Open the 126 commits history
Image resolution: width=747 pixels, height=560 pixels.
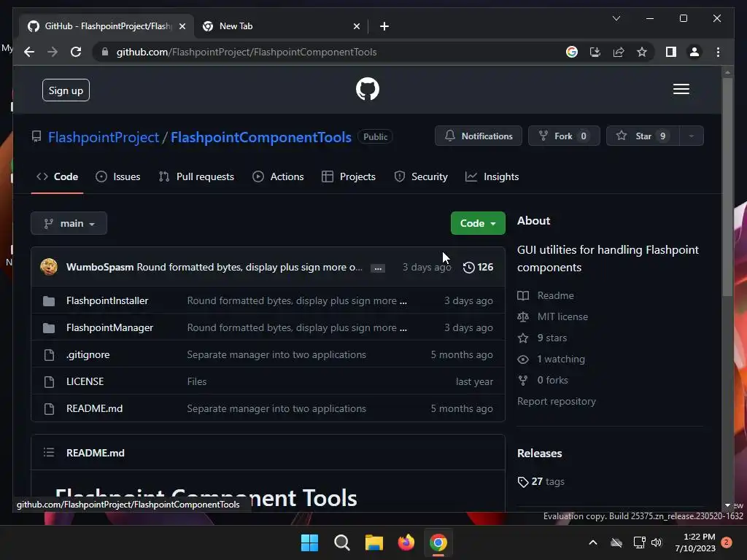click(478, 267)
